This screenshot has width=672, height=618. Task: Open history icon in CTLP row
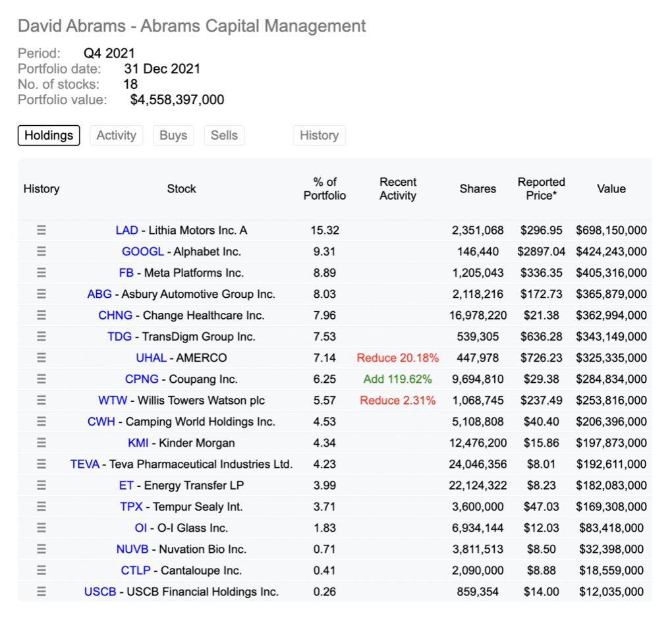41,570
